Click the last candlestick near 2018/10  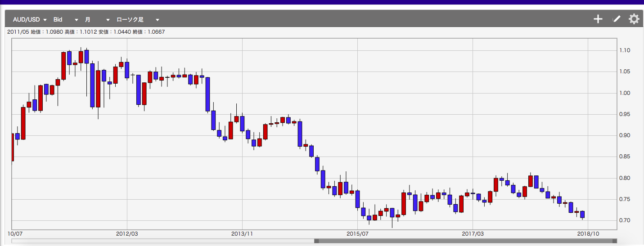pyautogui.click(x=582, y=215)
